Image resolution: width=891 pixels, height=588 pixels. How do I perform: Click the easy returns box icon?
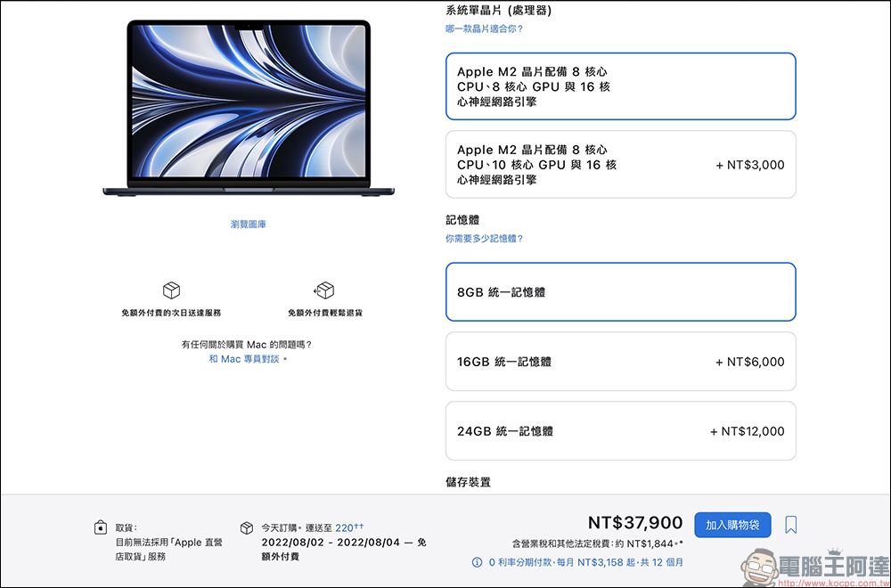[x=324, y=290]
